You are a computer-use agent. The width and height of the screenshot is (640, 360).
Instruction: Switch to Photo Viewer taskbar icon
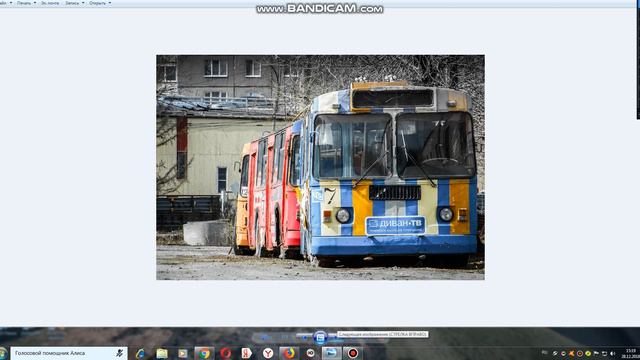tap(331, 353)
